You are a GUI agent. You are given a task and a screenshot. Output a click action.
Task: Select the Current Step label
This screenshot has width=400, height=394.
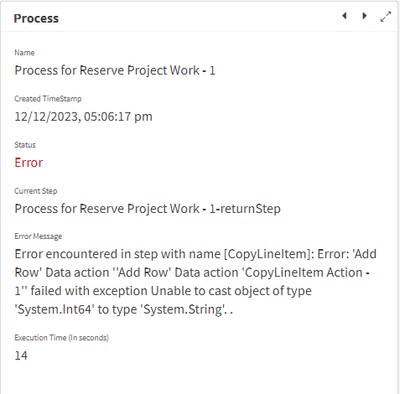(36, 191)
